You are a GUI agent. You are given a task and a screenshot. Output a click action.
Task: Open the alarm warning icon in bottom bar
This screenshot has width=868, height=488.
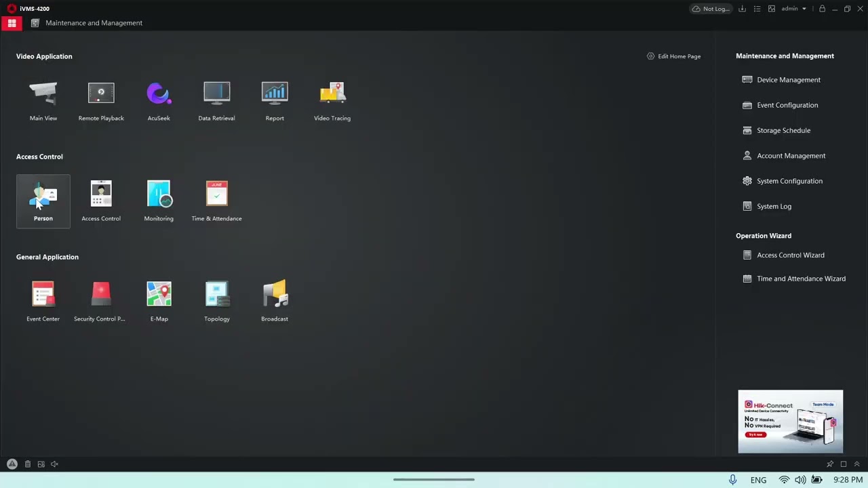coord(12,464)
